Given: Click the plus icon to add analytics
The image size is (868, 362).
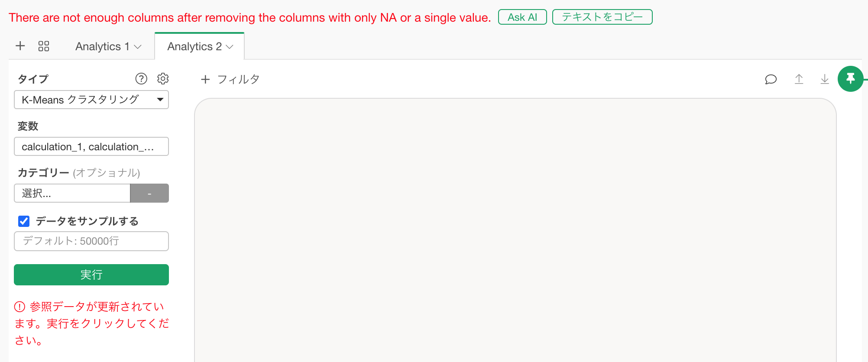Looking at the screenshot, I should point(20,46).
